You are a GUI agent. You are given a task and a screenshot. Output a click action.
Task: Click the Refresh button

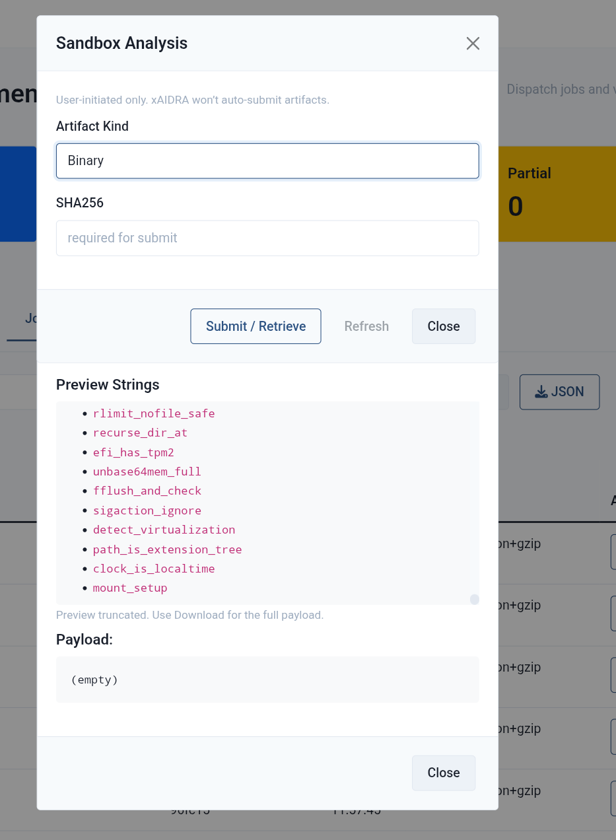366,326
